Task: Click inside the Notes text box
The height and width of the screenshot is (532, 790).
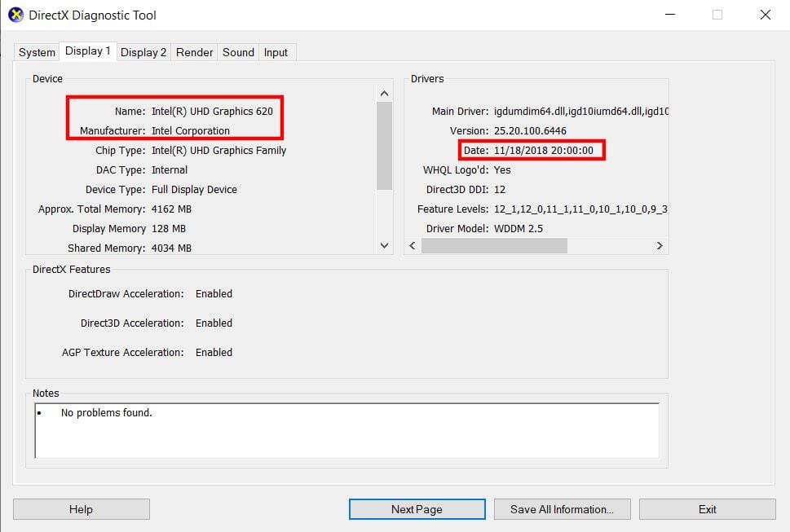Action: coord(346,430)
